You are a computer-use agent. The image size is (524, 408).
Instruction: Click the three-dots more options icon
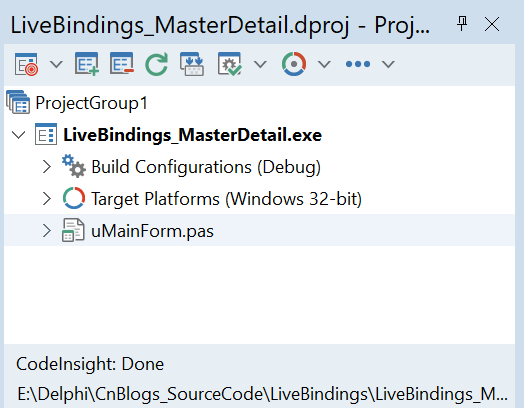pyautogui.click(x=358, y=64)
